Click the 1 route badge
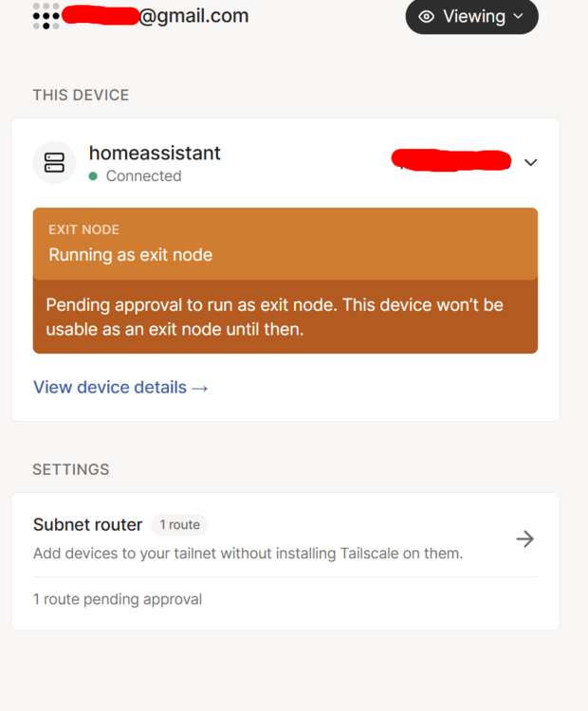Viewport: 588px width, 711px height. [x=179, y=524]
